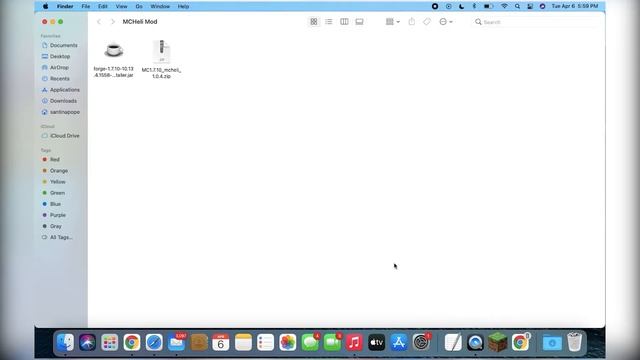Switch to list view in Finder toolbar
The height and width of the screenshot is (360, 640).
pos(329,22)
